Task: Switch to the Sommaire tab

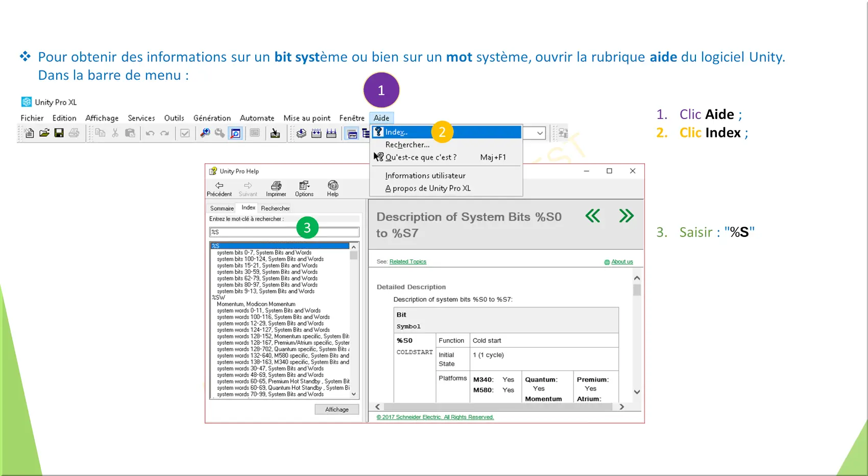Action: [222, 208]
